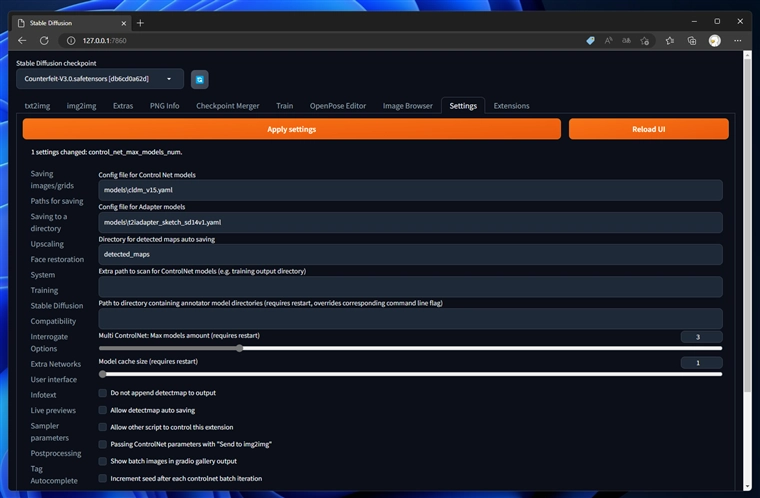Screen dimensions: 760x498
Task: Check Show batch images in gradio gallery output
Action: 102,461
